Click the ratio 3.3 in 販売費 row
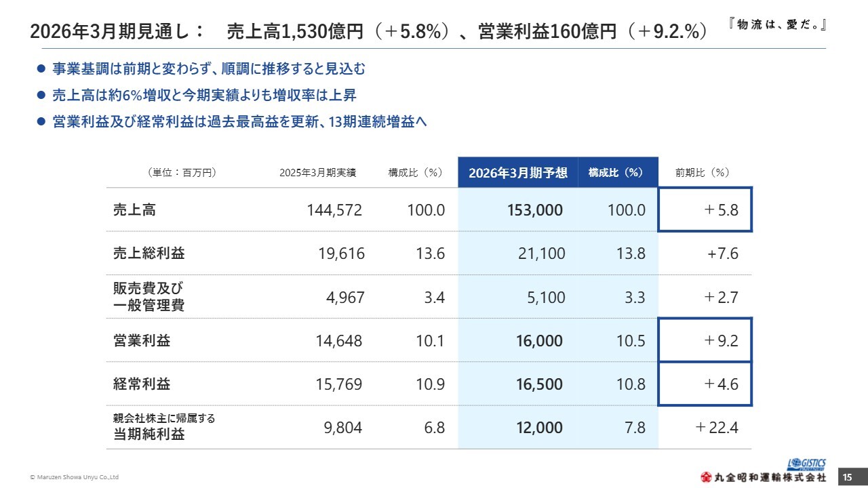 (x=635, y=297)
